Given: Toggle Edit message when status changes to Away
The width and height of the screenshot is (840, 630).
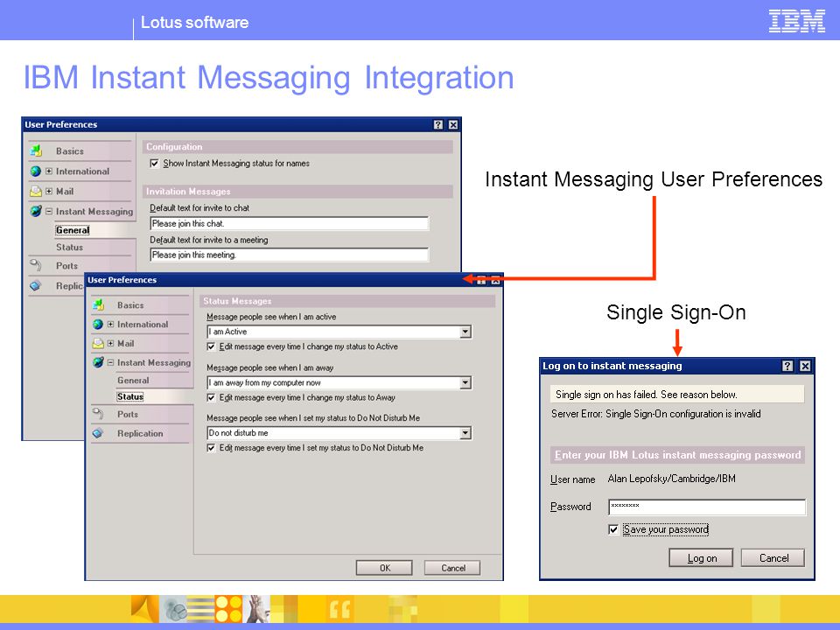Looking at the screenshot, I should click(x=211, y=397).
